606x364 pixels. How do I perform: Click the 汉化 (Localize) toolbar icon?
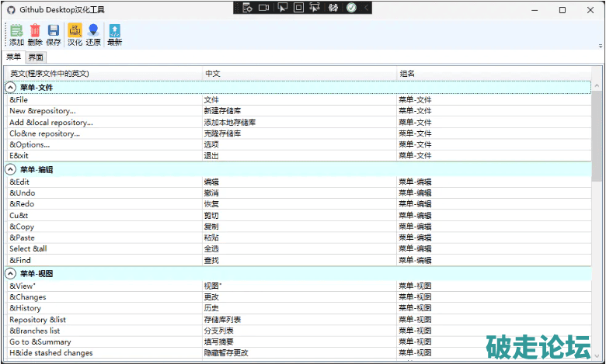coord(75,31)
